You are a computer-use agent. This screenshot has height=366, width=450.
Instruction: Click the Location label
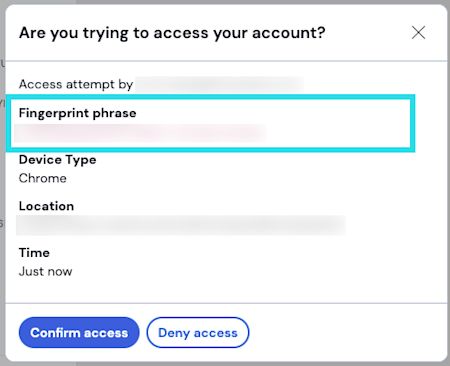point(46,206)
